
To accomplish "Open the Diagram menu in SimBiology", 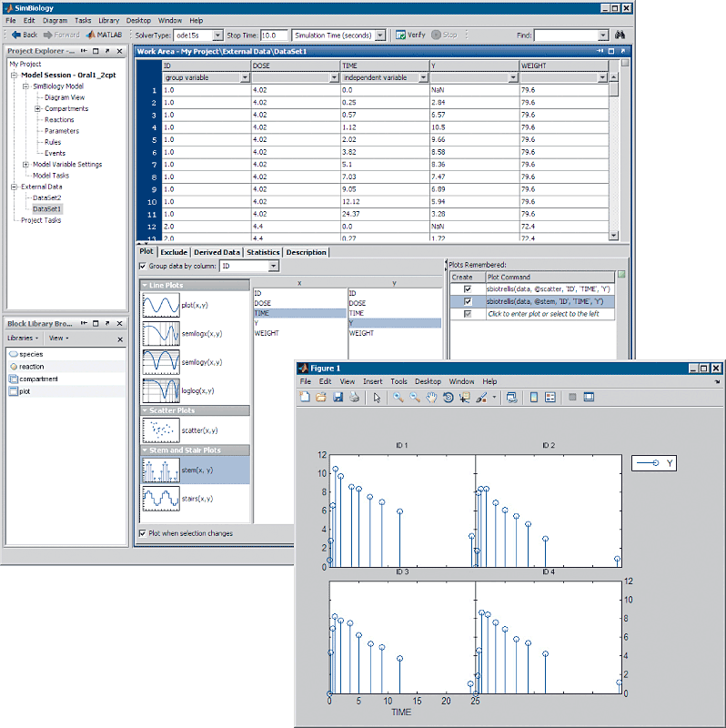I will (x=55, y=20).
